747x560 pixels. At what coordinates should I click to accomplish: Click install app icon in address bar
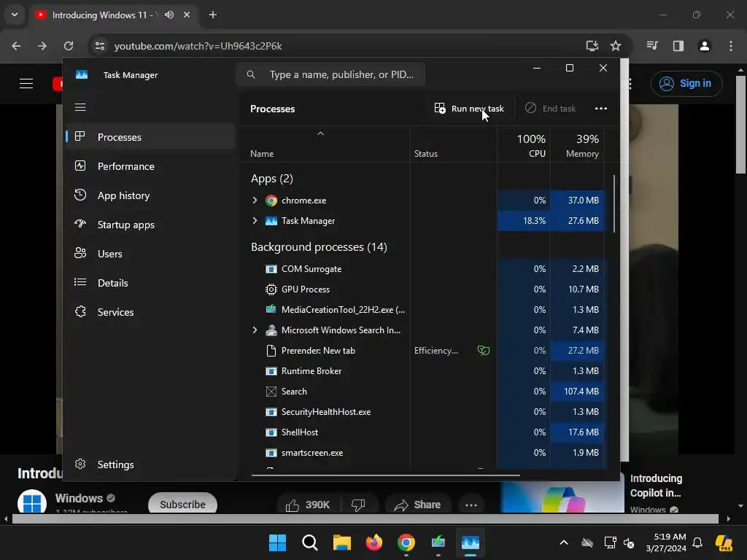(592, 46)
